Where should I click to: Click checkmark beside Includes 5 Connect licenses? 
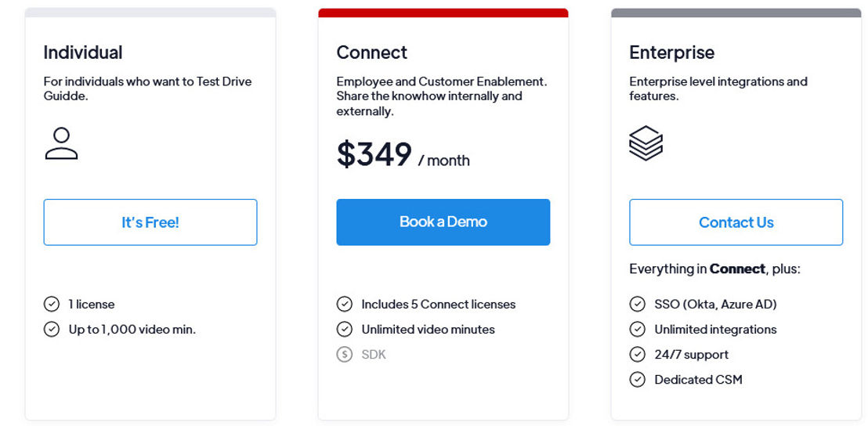345,304
